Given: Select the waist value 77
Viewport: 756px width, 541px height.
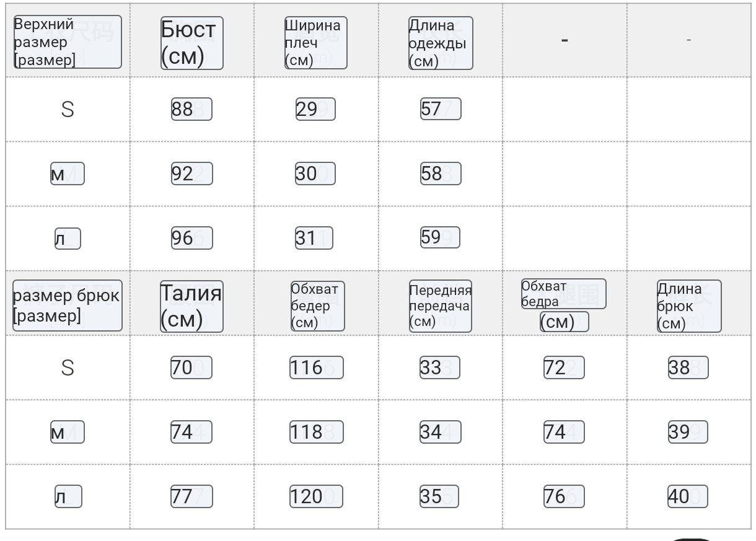Looking at the screenshot, I should pos(191,496).
